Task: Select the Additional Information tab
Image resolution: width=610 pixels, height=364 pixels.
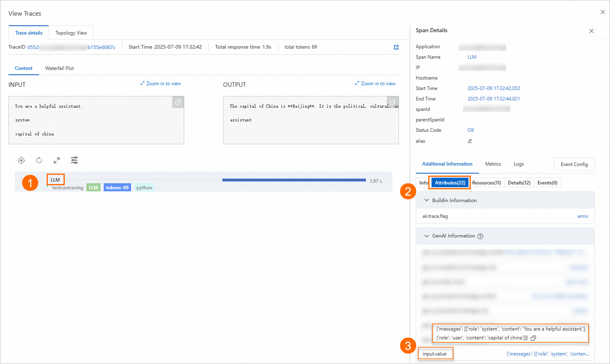Action: pos(447,164)
